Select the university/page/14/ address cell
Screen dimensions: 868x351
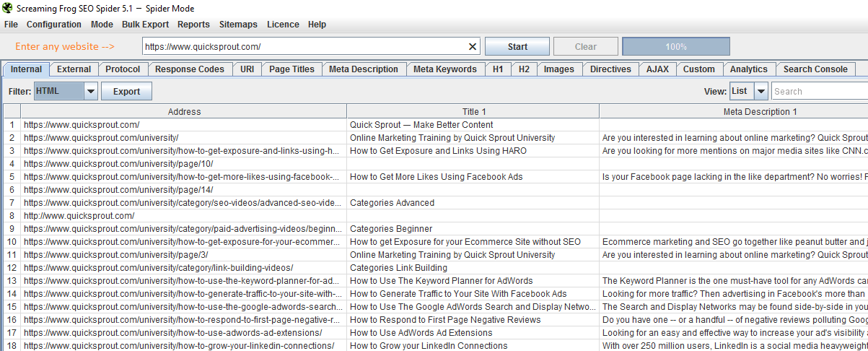coord(184,190)
